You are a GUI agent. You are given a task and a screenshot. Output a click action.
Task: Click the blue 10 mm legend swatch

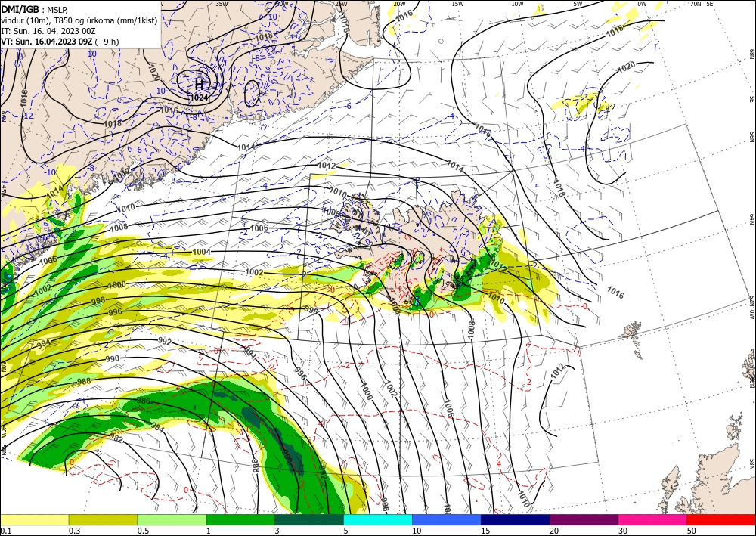[447, 519]
